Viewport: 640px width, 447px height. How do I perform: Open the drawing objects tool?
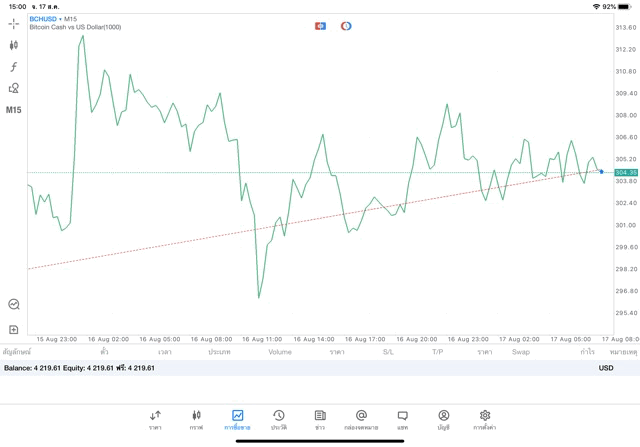(x=14, y=88)
